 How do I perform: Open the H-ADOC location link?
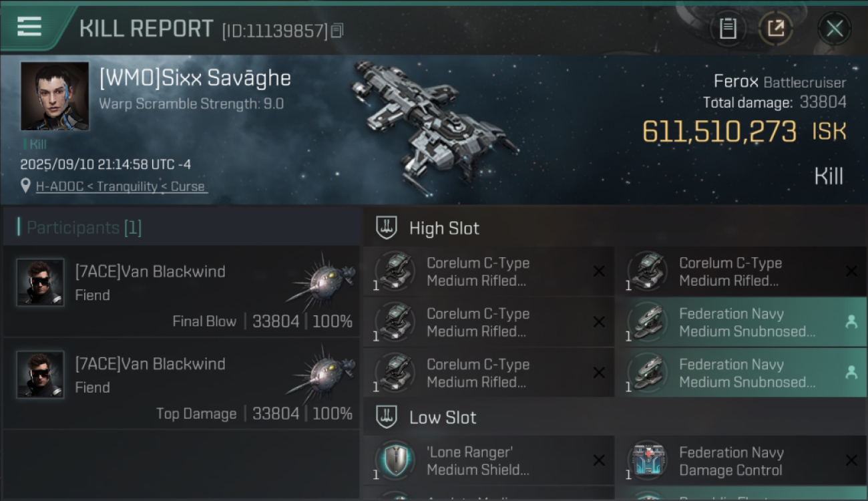(x=120, y=186)
